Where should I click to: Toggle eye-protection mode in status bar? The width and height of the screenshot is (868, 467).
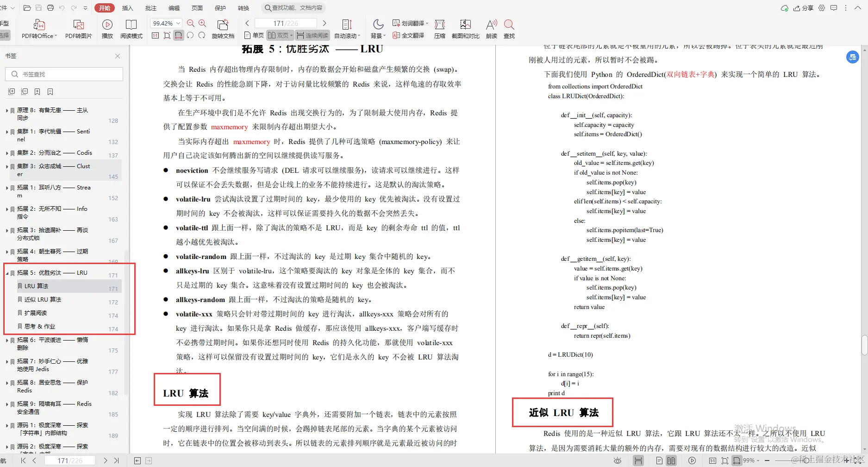point(618,460)
